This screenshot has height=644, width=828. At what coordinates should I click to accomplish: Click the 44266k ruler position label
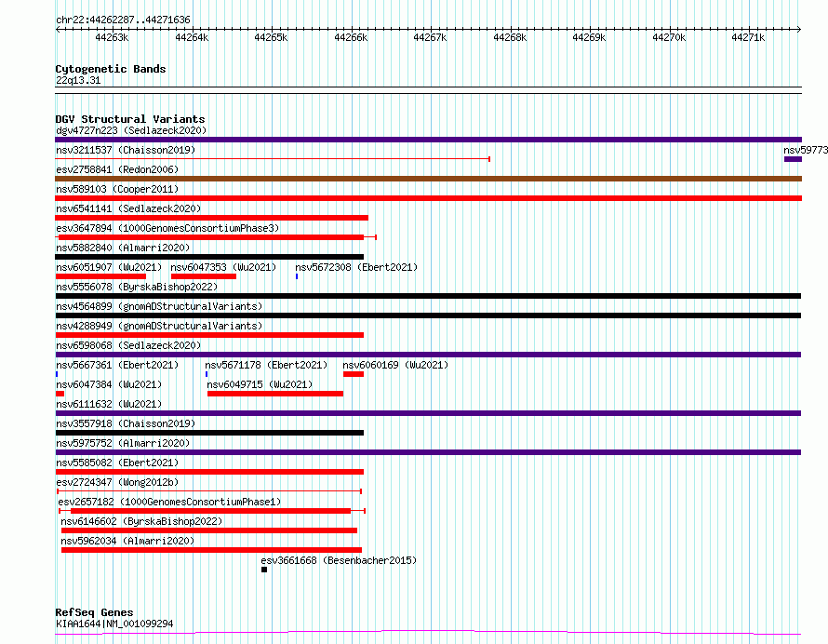click(351, 37)
